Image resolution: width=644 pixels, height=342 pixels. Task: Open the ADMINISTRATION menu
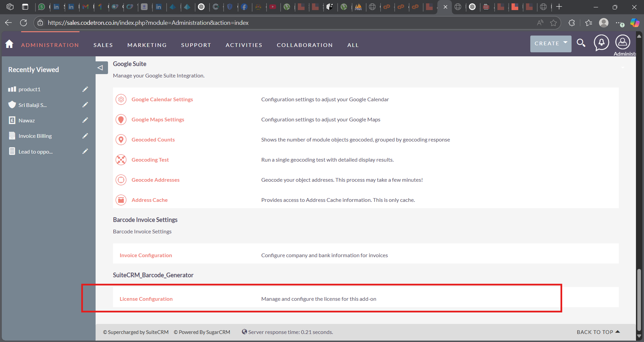click(50, 45)
